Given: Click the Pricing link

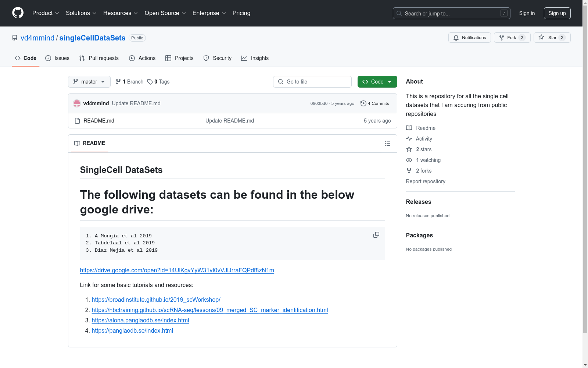Looking at the screenshot, I should 241,13.
